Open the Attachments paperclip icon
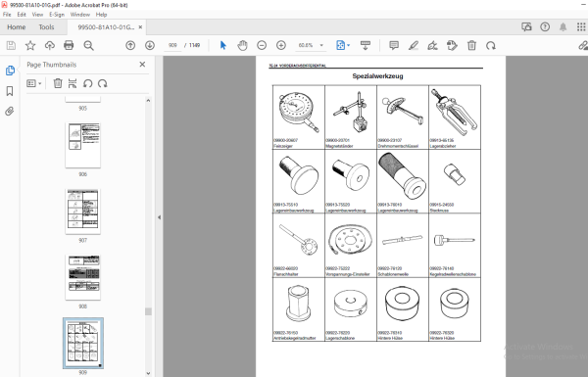This screenshot has width=588, height=377. [x=10, y=111]
